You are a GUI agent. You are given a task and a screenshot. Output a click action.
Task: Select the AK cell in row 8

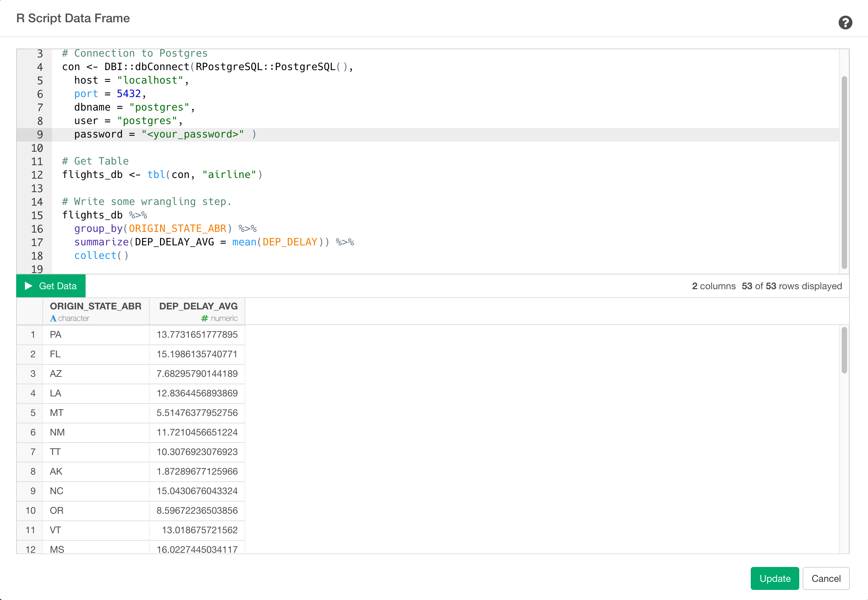96,472
